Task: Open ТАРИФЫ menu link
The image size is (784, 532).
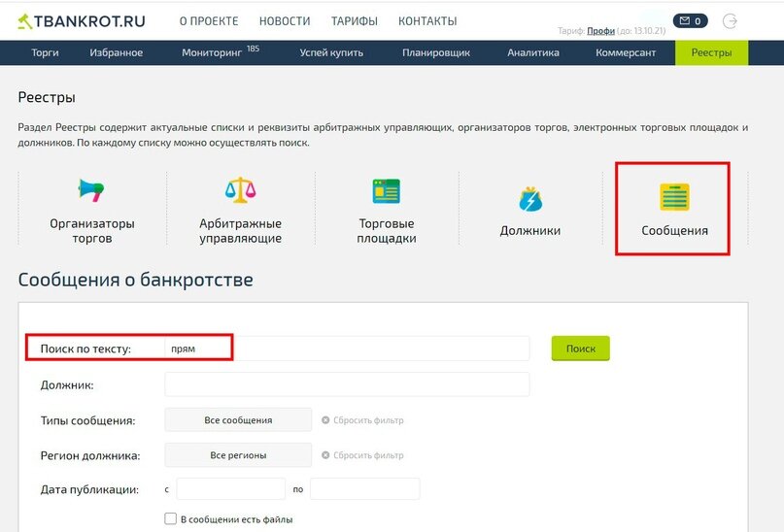Action: pyautogui.click(x=354, y=21)
